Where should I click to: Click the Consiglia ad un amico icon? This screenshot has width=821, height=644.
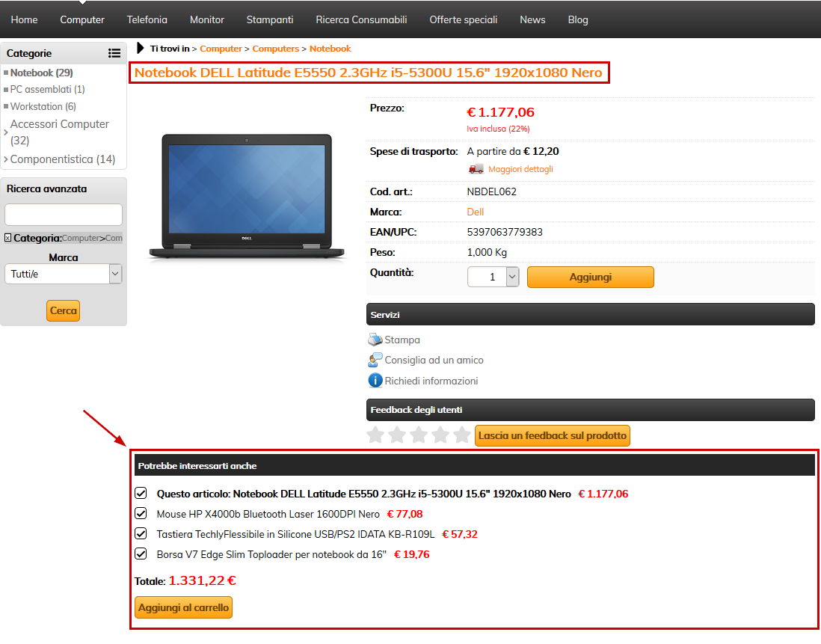coord(375,360)
